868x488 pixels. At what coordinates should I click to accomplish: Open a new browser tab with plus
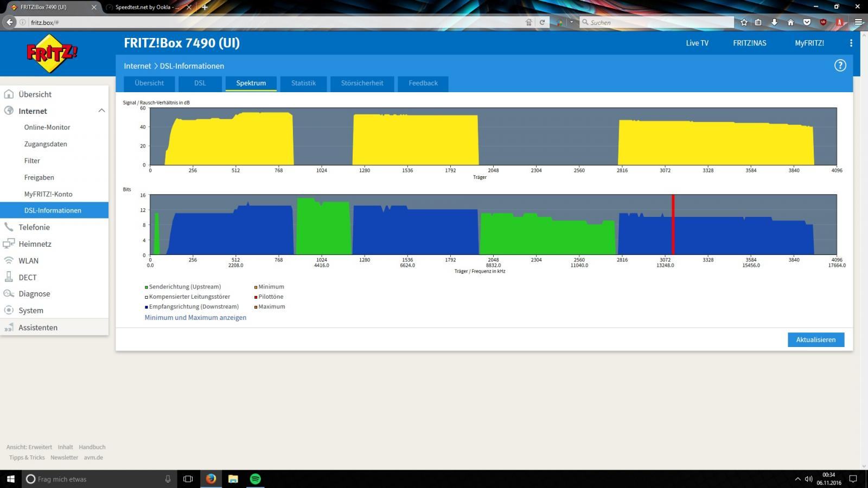(205, 7)
